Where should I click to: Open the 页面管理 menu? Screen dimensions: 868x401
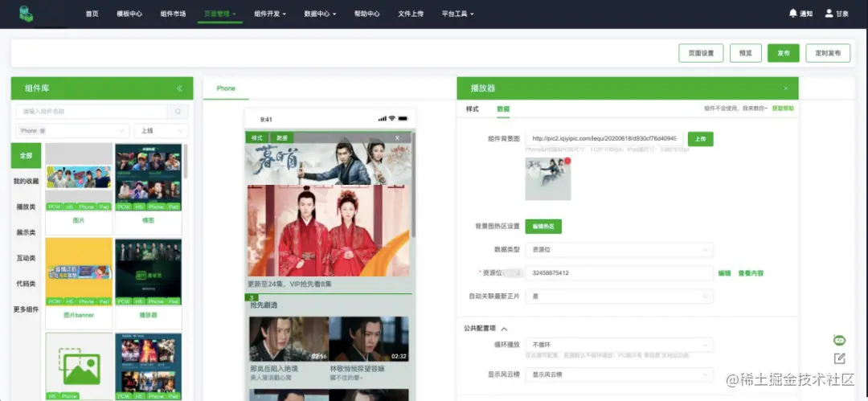pos(219,14)
